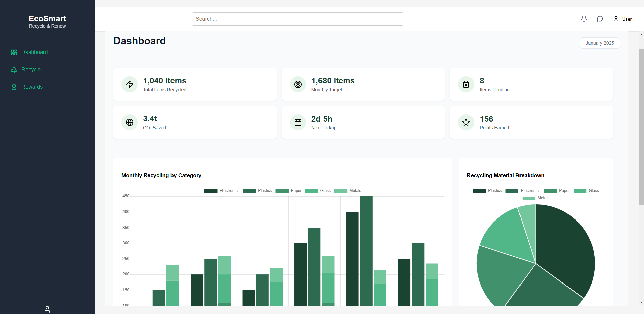The height and width of the screenshot is (314, 644).
Task: Toggle Electronics in the bar chart legend
Action: click(222, 191)
